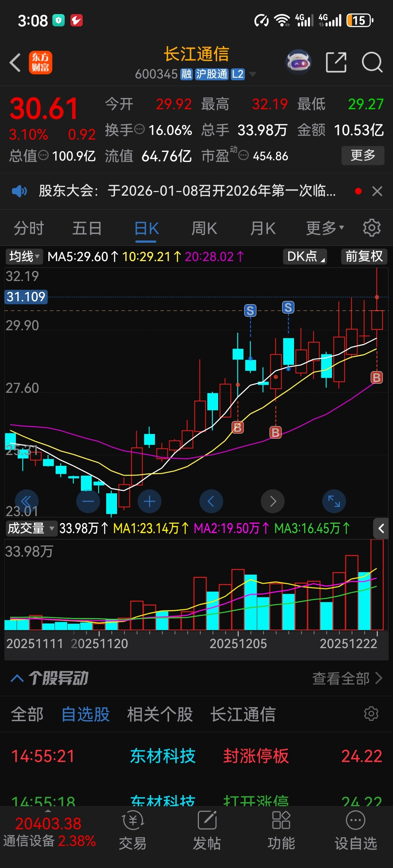Open the AI robot assistant avatar
The width and height of the screenshot is (393, 868).
pos(298,63)
